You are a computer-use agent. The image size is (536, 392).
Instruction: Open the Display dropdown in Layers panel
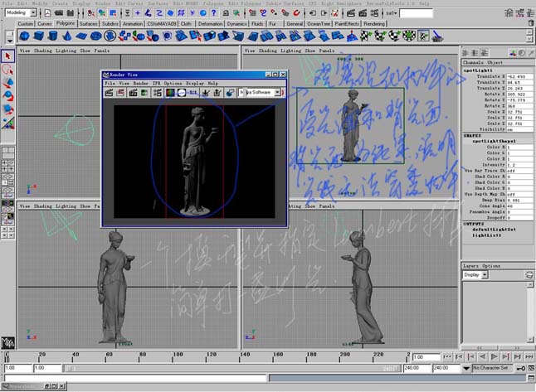485,275
